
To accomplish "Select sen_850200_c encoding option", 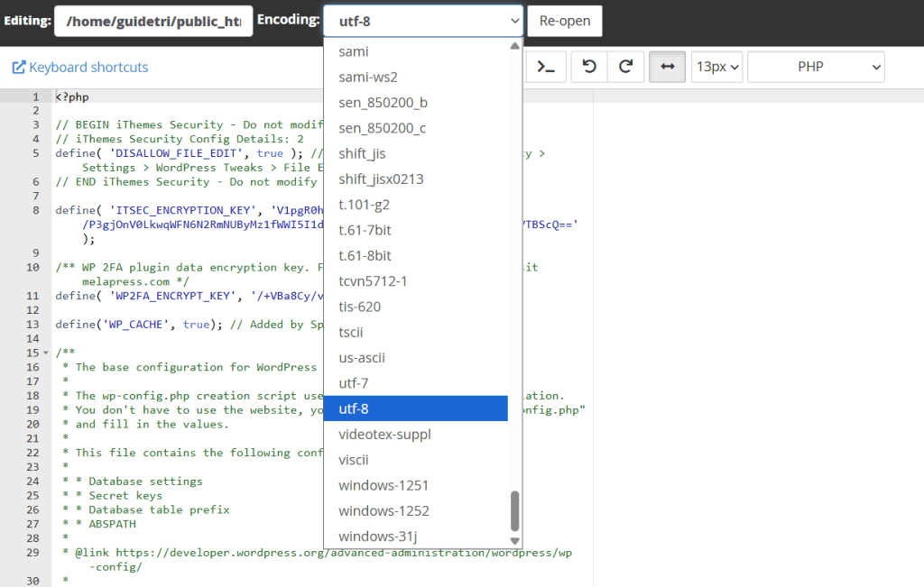I will [415, 128].
